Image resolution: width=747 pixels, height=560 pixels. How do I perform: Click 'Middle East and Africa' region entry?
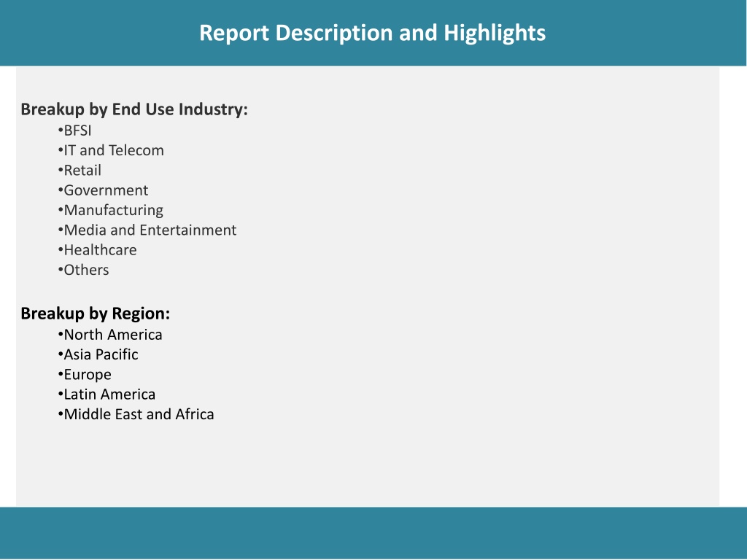click(136, 415)
